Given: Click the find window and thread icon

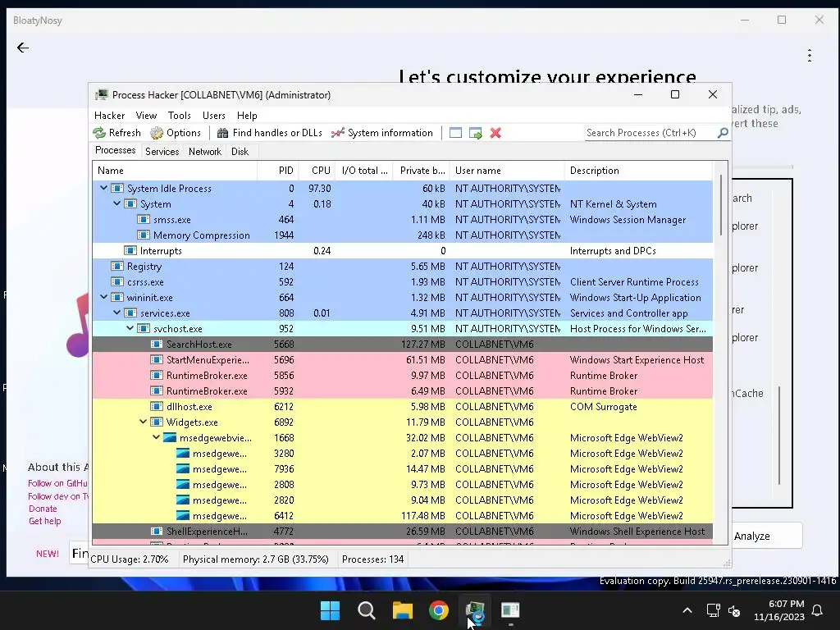Looking at the screenshot, I should [475, 133].
